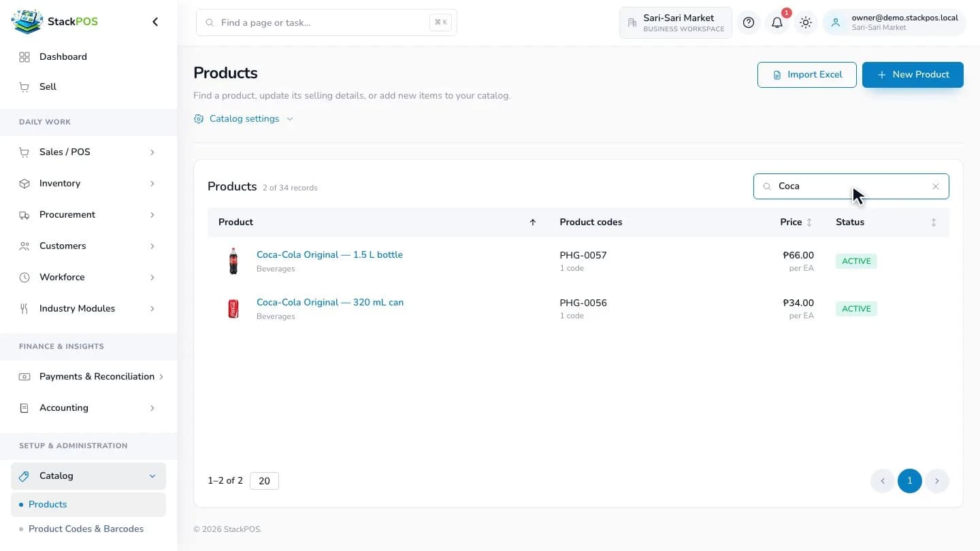Viewport: 980px width, 551px height.
Task: Sort the table by Status
Action: click(934, 222)
